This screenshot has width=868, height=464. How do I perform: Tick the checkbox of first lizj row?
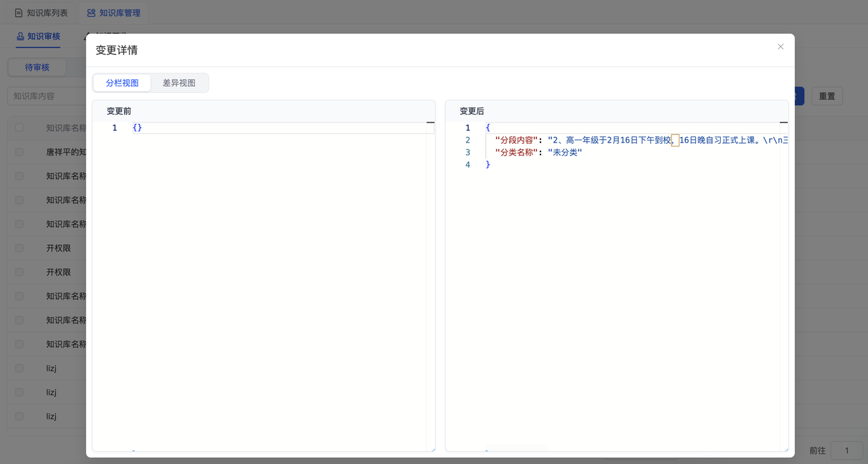click(19, 368)
